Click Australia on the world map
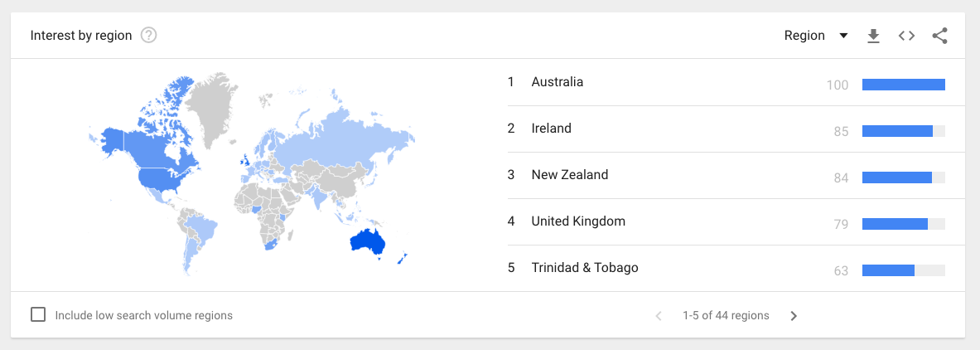Viewport: 980px width, 350px height. click(369, 241)
